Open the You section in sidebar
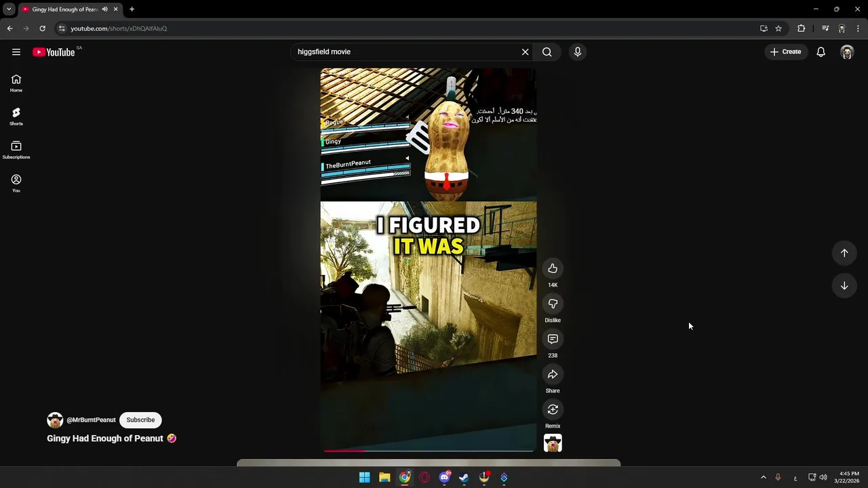The height and width of the screenshot is (488, 868). tap(16, 183)
